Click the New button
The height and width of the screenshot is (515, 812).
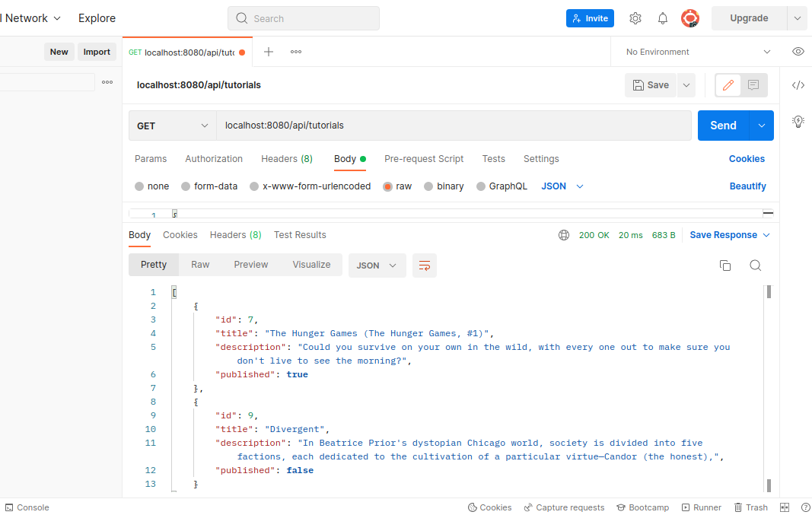59,52
